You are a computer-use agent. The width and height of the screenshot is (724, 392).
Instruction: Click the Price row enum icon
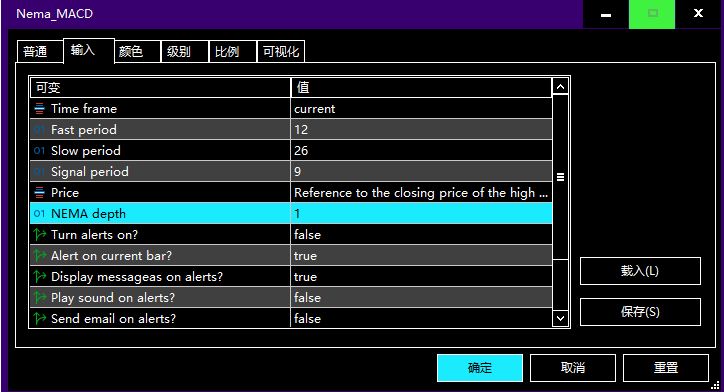(39, 193)
